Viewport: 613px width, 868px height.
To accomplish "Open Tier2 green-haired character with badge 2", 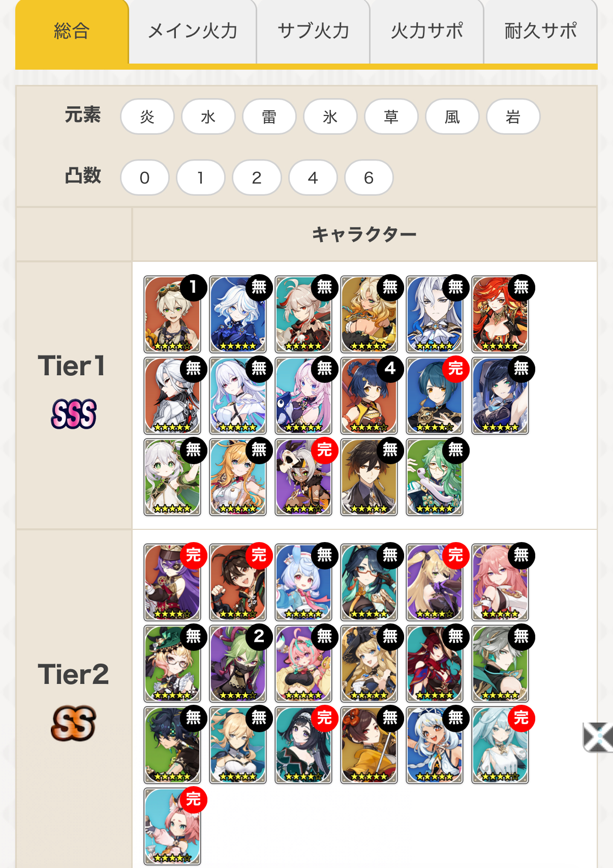I will pyautogui.click(x=238, y=664).
